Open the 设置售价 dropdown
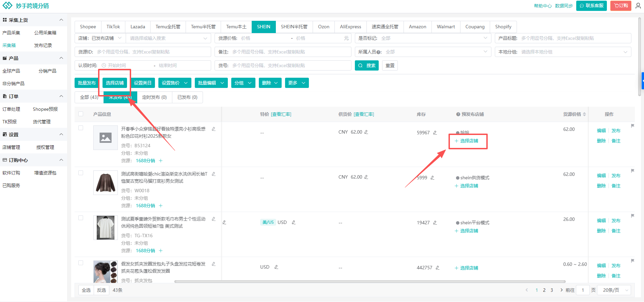Screen dimensions: 644x302 point(174,83)
